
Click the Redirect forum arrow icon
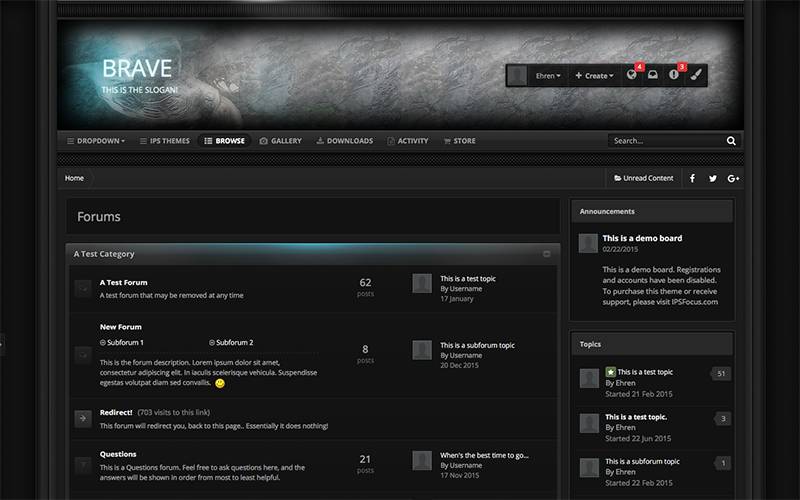coord(83,418)
